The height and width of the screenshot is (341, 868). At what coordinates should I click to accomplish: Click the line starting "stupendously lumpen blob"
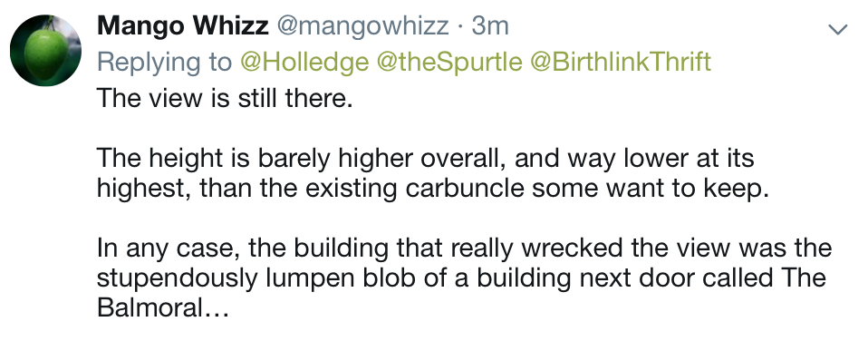point(461,278)
